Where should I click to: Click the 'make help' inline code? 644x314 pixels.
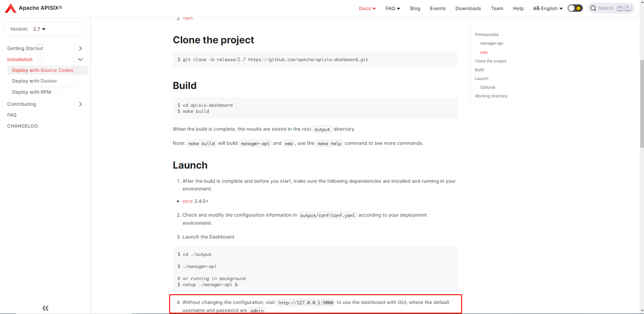[x=329, y=143]
